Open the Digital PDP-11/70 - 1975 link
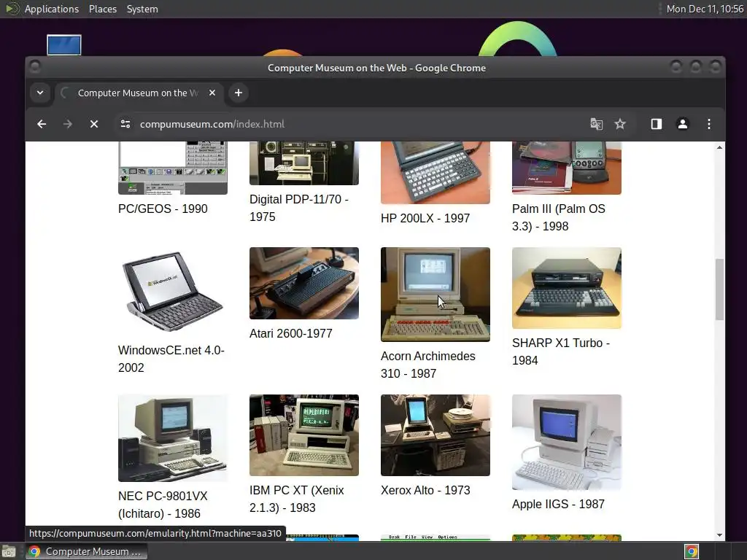The height and width of the screenshot is (560, 747). pos(298,208)
